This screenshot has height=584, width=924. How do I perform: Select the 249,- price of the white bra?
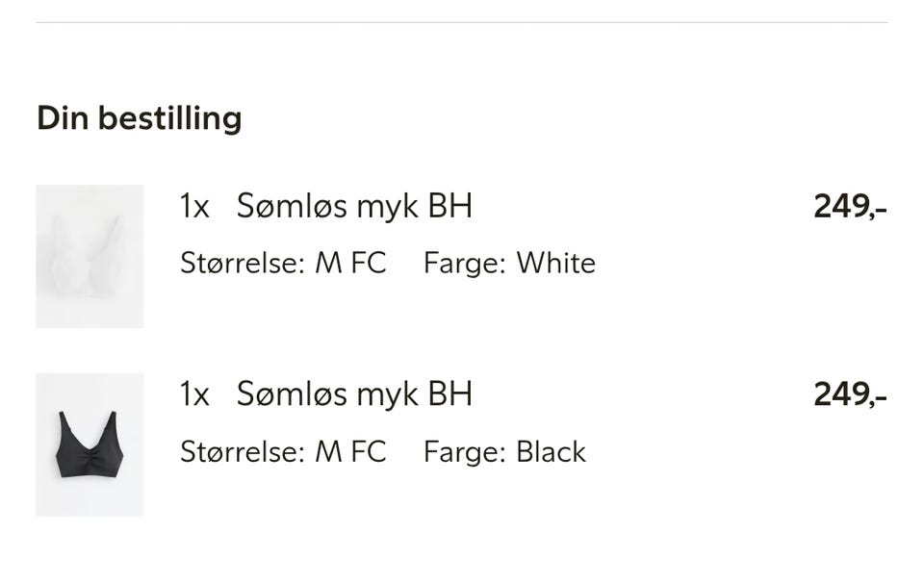(x=850, y=207)
